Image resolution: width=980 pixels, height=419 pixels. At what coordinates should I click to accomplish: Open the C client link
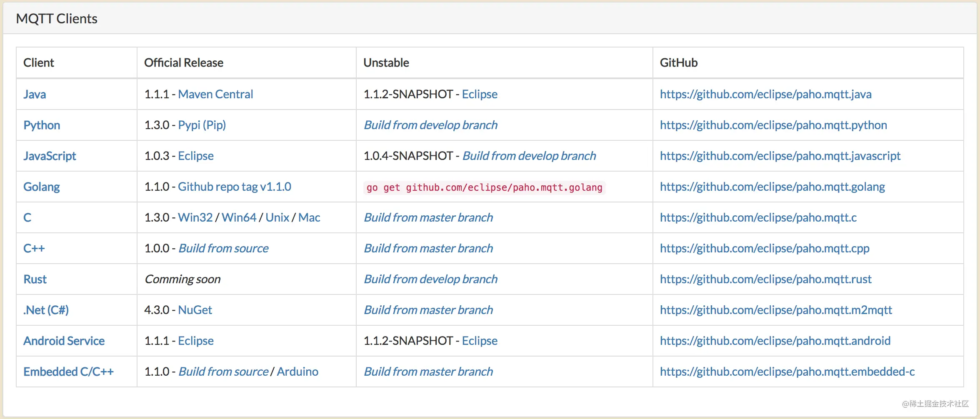pos(27,217)
